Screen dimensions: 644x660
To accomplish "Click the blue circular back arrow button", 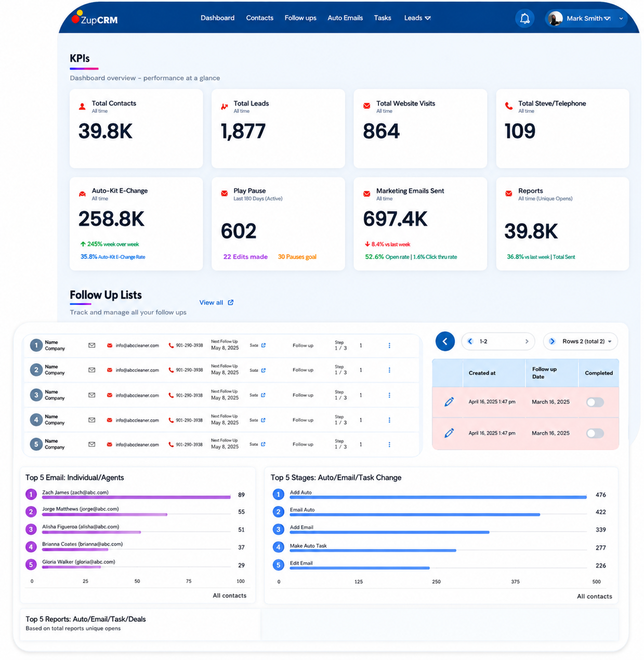I will click(x=445, y=341).
